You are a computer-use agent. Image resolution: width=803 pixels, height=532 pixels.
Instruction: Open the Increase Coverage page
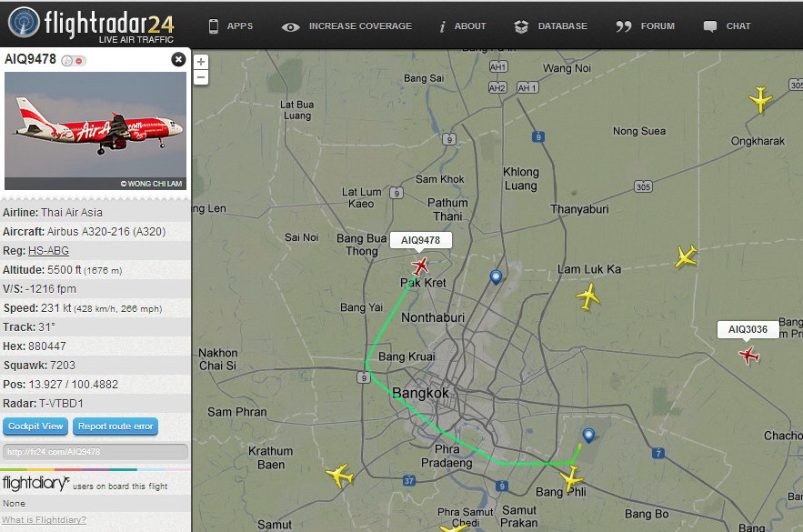pyautogui.click(x=346, y=26)
